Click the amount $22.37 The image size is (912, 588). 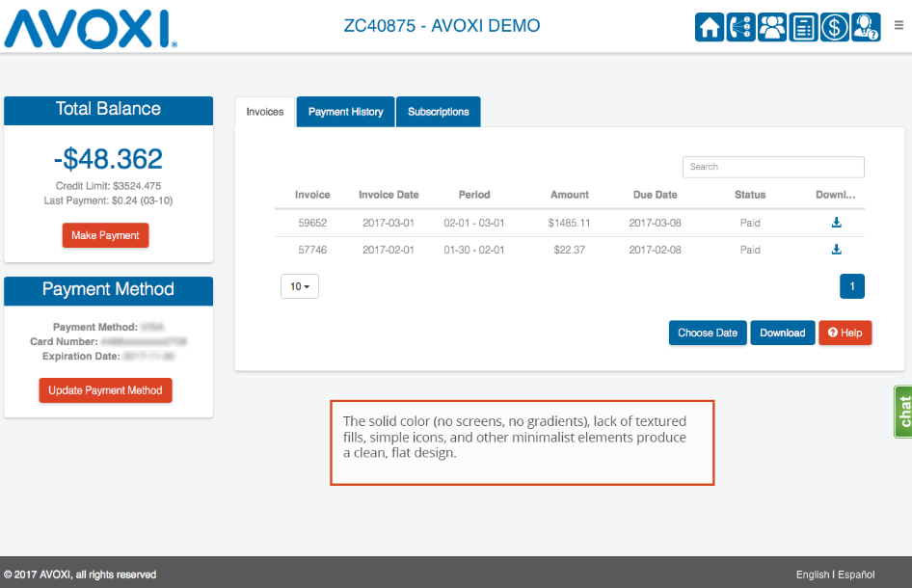pyautogui.click(x=570, y=250)
